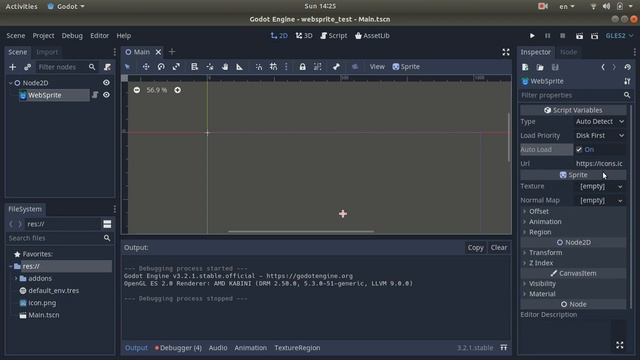Open the Normal Map [empty] dropdown
The image size is (640, 360).
point(601,200)
